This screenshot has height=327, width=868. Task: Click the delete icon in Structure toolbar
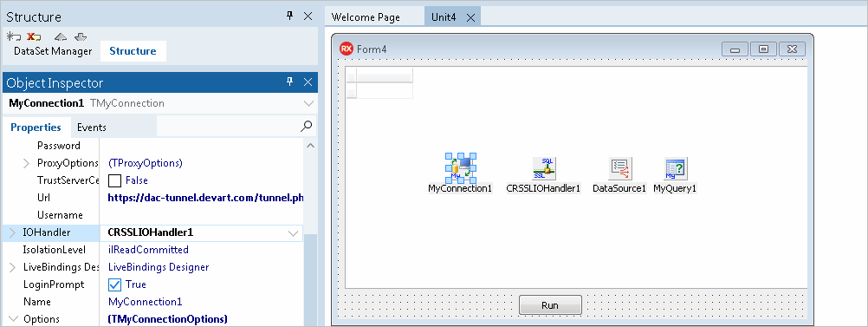34,36
